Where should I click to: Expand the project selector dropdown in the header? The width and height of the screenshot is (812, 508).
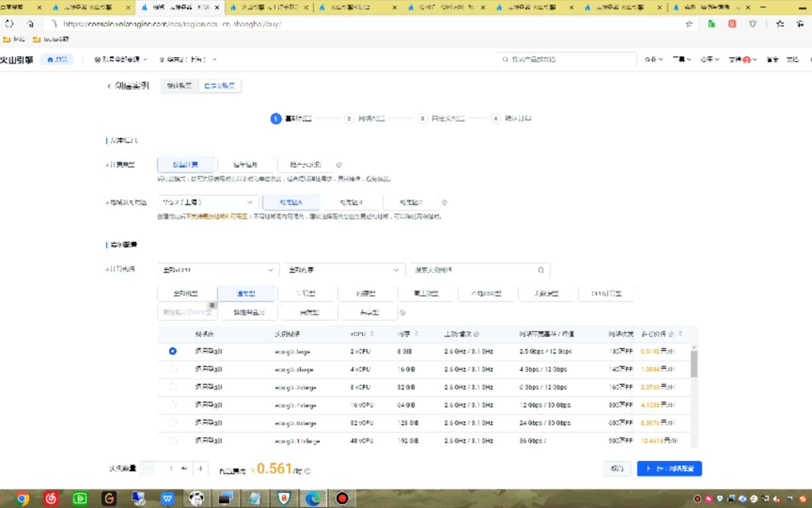click(x=121, y=59)
